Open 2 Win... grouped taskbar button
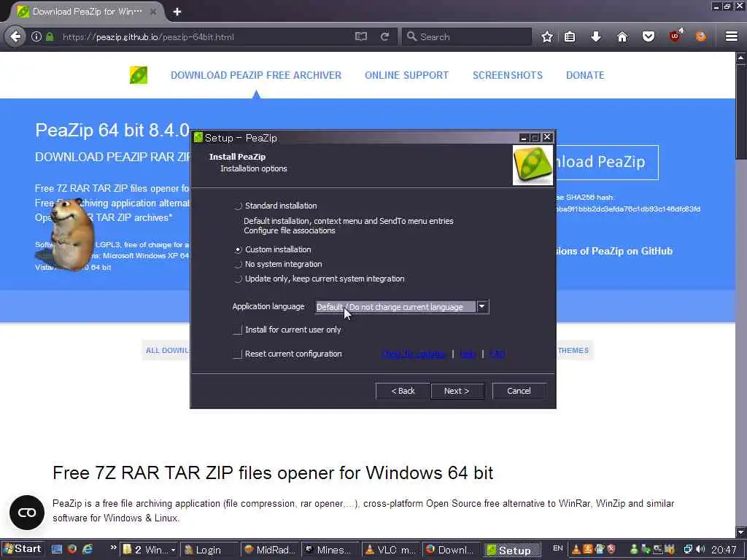Image resolution: width=747 pixels, height=560 pixels. click(x=149, y=550)
